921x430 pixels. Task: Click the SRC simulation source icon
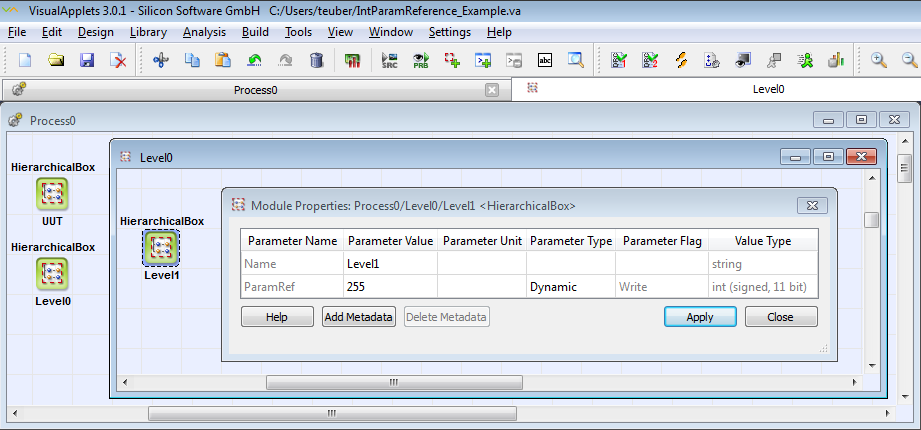coord(390,60)
